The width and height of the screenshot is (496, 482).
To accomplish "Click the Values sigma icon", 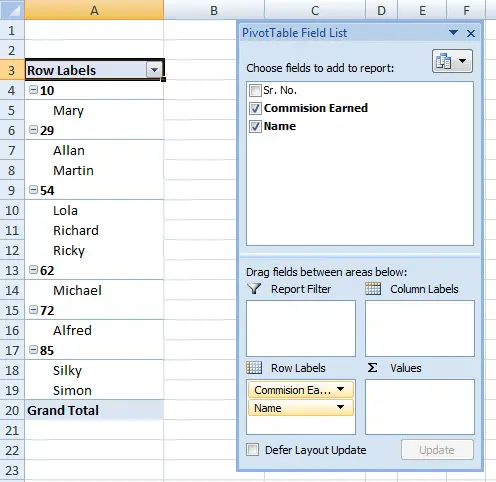I will [x=372, y=368].
